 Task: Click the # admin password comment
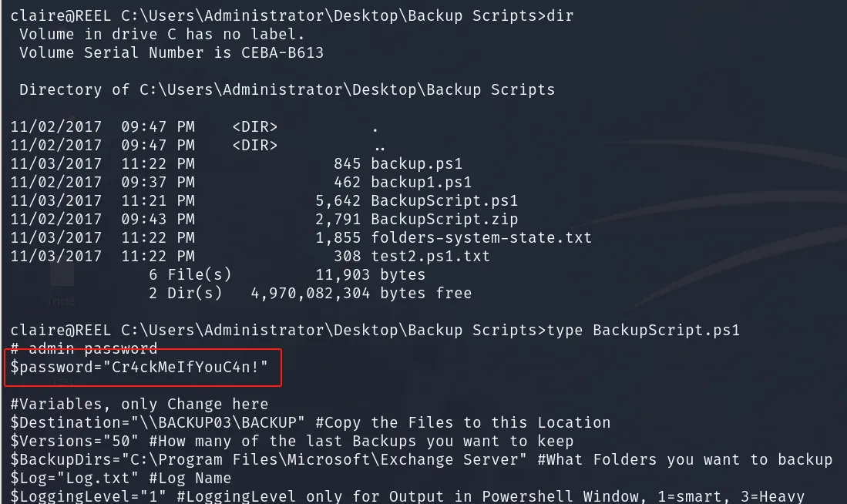[x=84, y=349]
